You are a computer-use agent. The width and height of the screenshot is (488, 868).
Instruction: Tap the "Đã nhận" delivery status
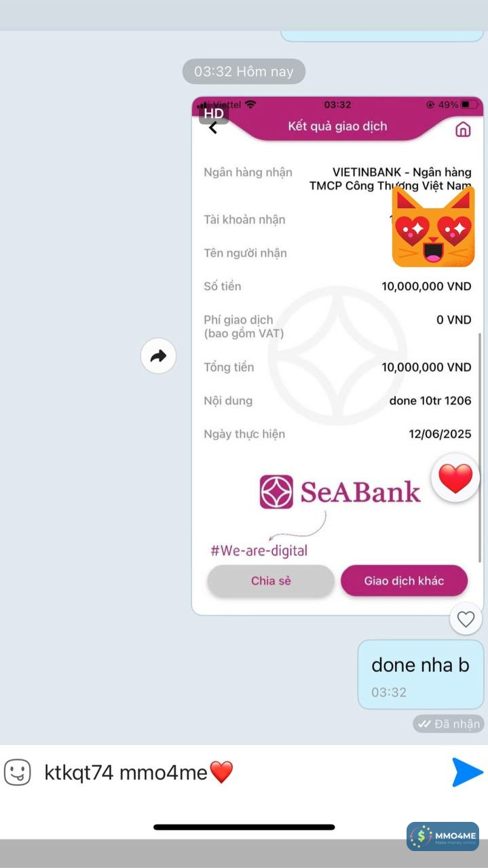pyautogui.click(x=449, y=724)
